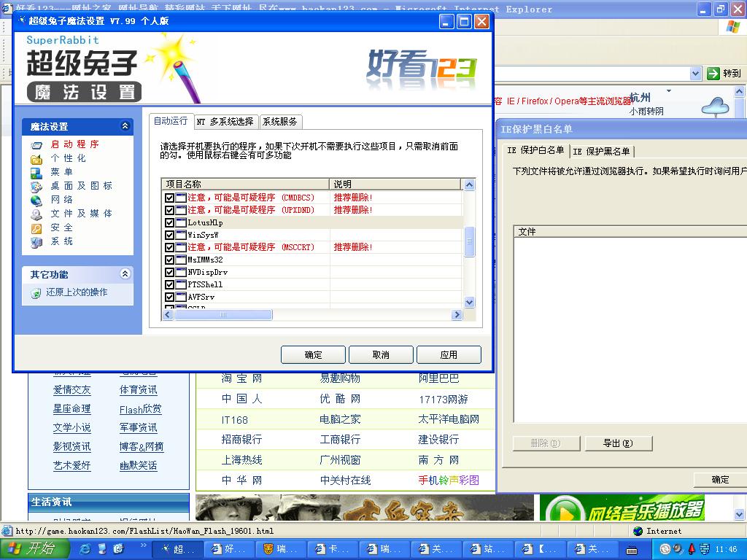Click the startup list scroll left arrow
Screen dimensions: 747x560
point(168,315)
